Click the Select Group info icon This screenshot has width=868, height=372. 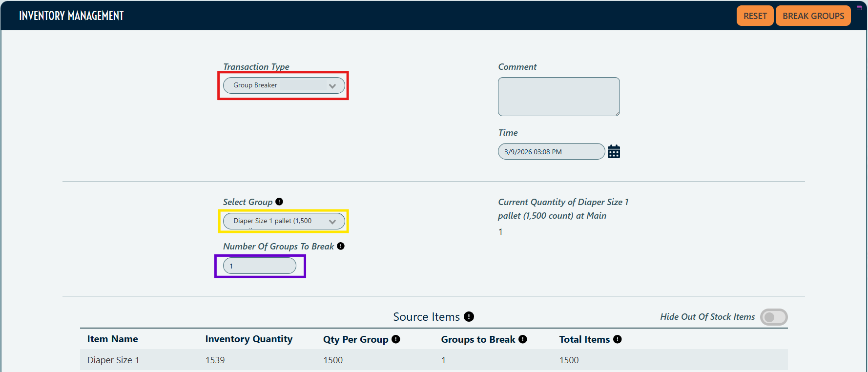[x=279, y=202]
